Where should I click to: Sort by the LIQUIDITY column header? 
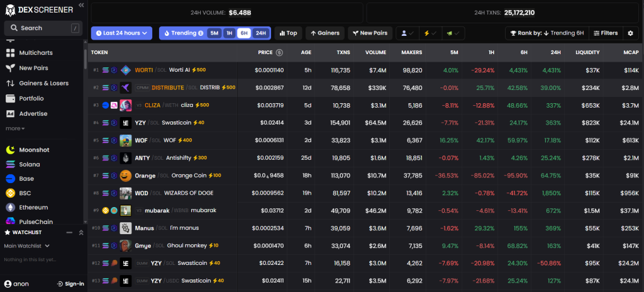tap(587, 53)
